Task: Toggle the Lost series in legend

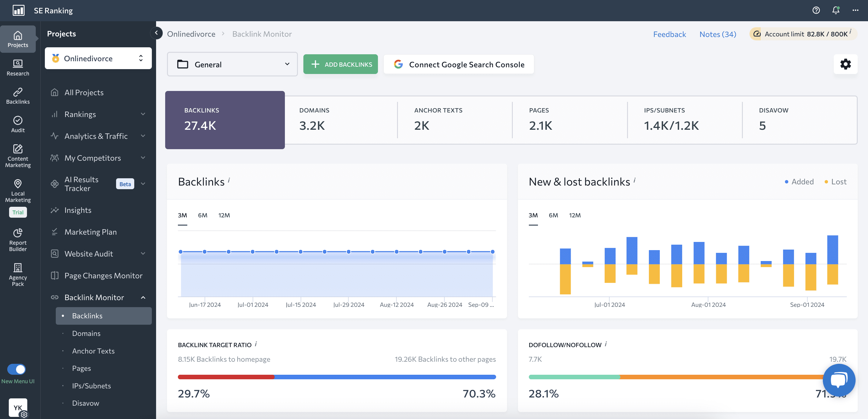Action: (835, 181)
